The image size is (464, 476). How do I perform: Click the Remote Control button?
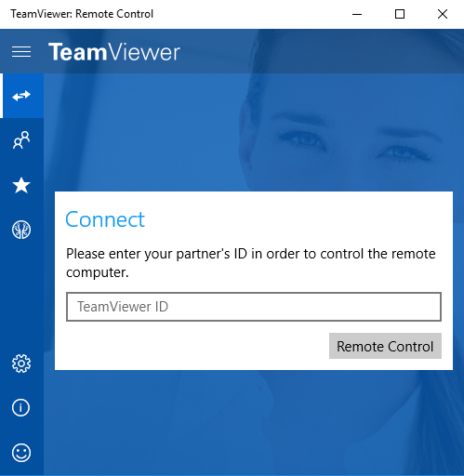click(385, 346)
